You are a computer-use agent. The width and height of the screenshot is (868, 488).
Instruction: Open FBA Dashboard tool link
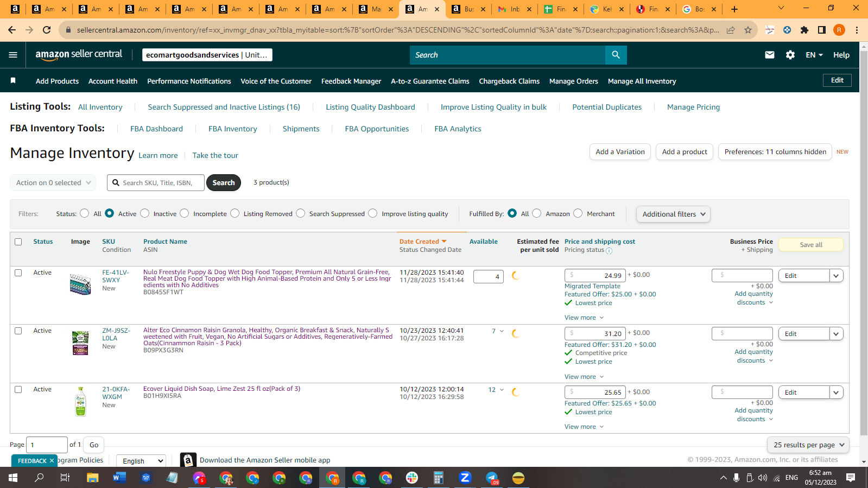(x=156, y=129)
